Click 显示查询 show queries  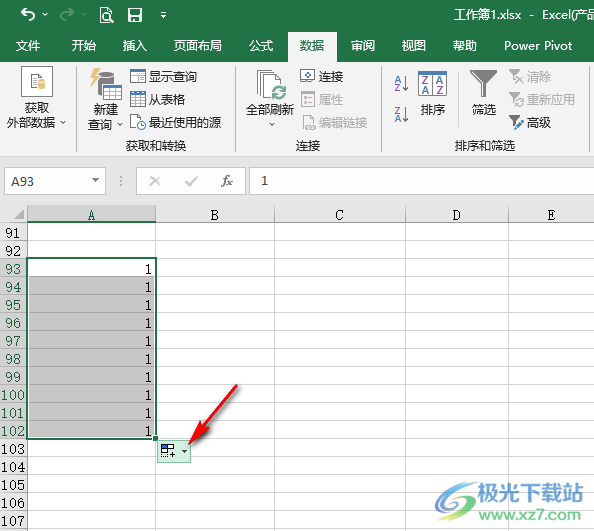click(x=163, y=77)
